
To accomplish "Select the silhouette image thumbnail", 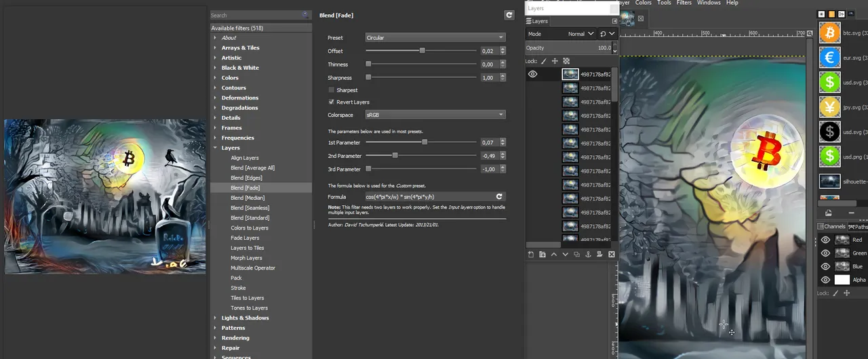I will [x=829, y=182].
